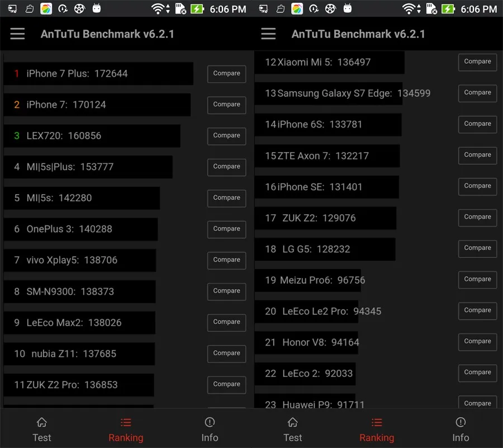Select MI|5s: 142280 ranking row
The width and height of the screenshot is (503, 448).
(x=82, y=198)
